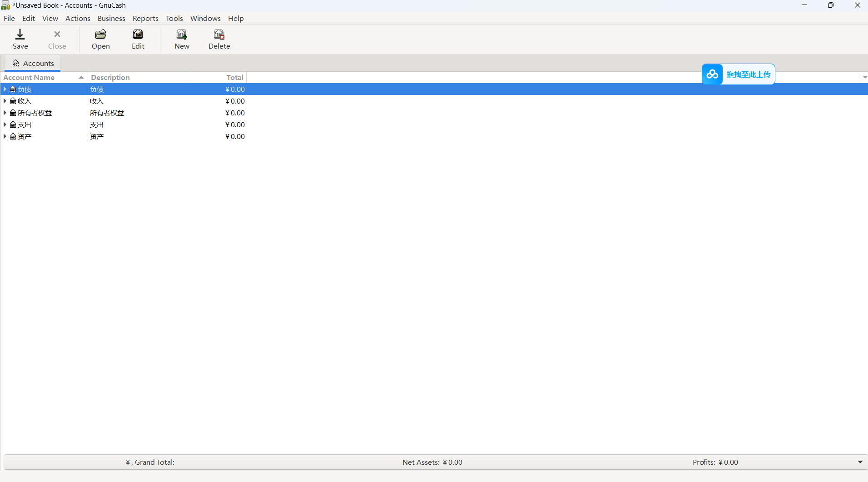
Task: Click the 所有者权益 description cell
Action: click(x=107, y=113)
